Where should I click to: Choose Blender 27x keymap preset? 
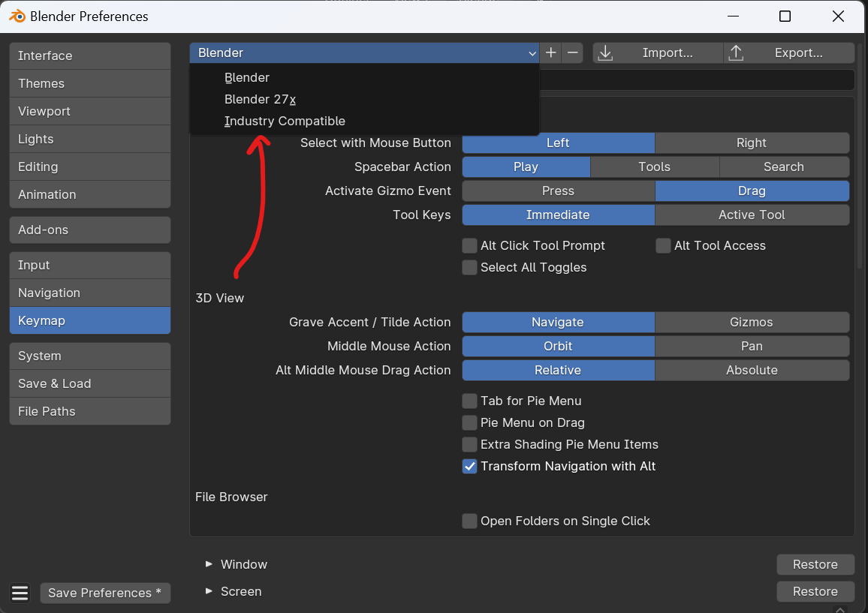(x=364, y=99)
